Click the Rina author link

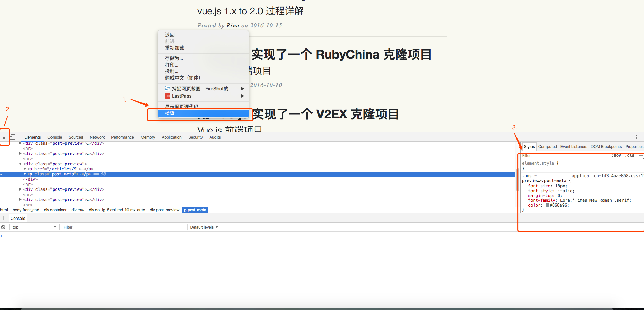[233, 25]
